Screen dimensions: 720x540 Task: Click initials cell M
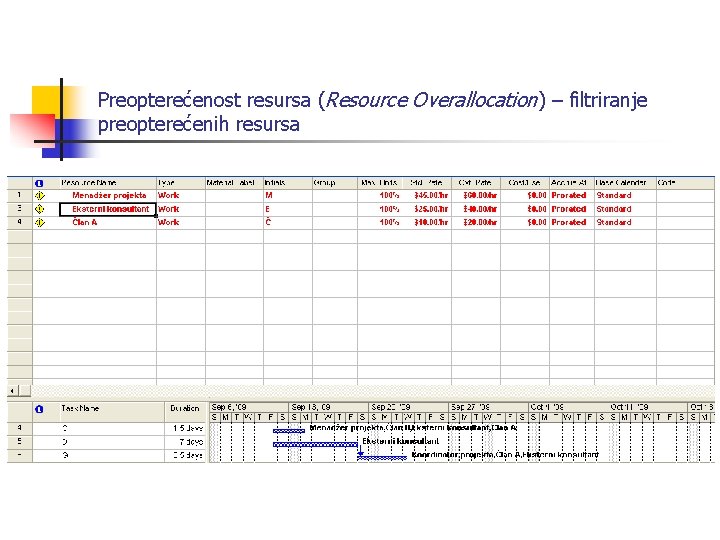pyautogui.click(x=288, y=196)
